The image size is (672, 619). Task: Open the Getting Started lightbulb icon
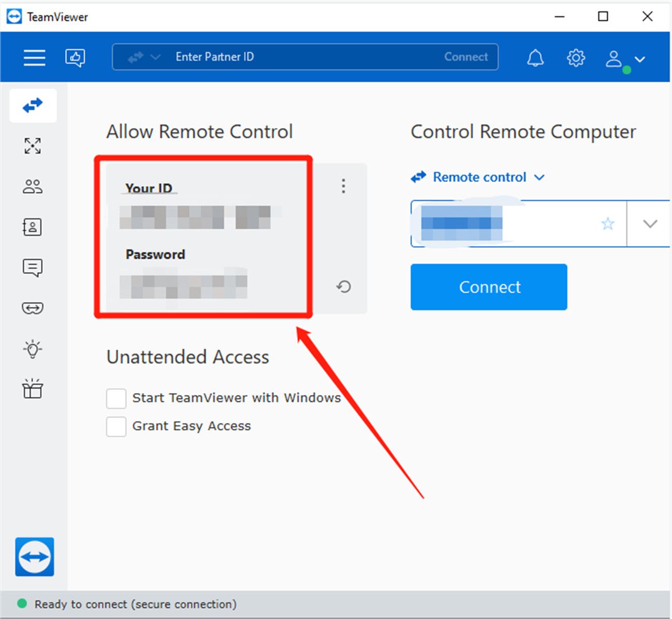33,349
